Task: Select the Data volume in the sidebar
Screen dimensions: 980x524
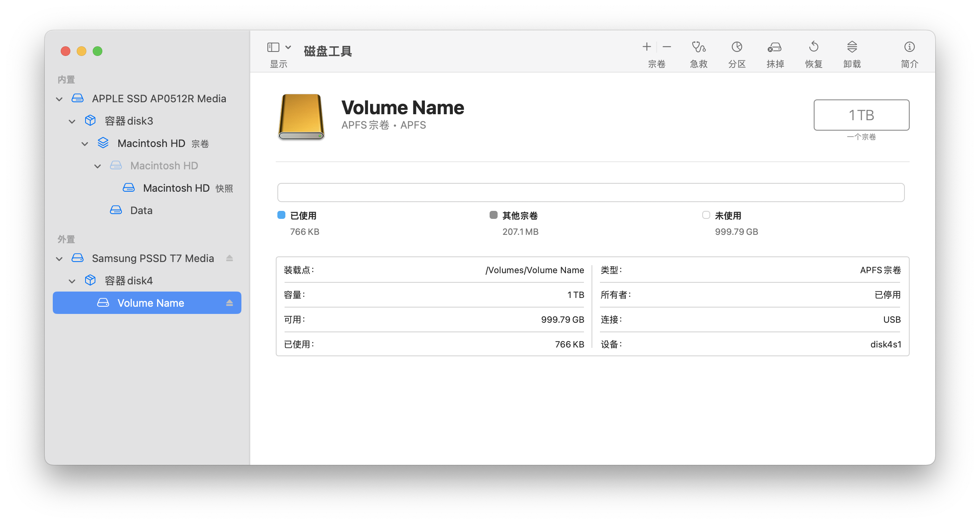Action: pos(141,210)
